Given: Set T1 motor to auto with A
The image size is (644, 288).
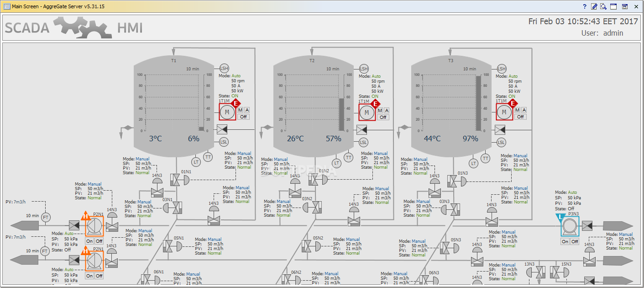Looking at the screenshot, I should tap(247, 110).
